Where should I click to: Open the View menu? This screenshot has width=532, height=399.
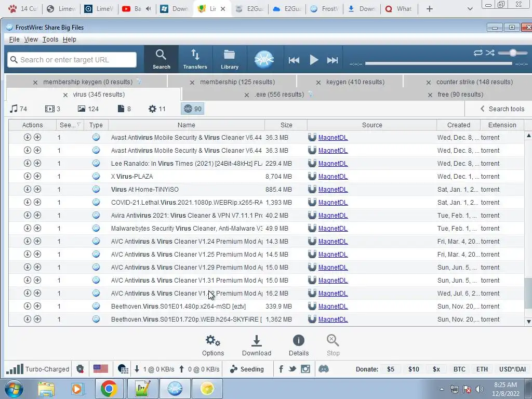[x=31, y=39]
